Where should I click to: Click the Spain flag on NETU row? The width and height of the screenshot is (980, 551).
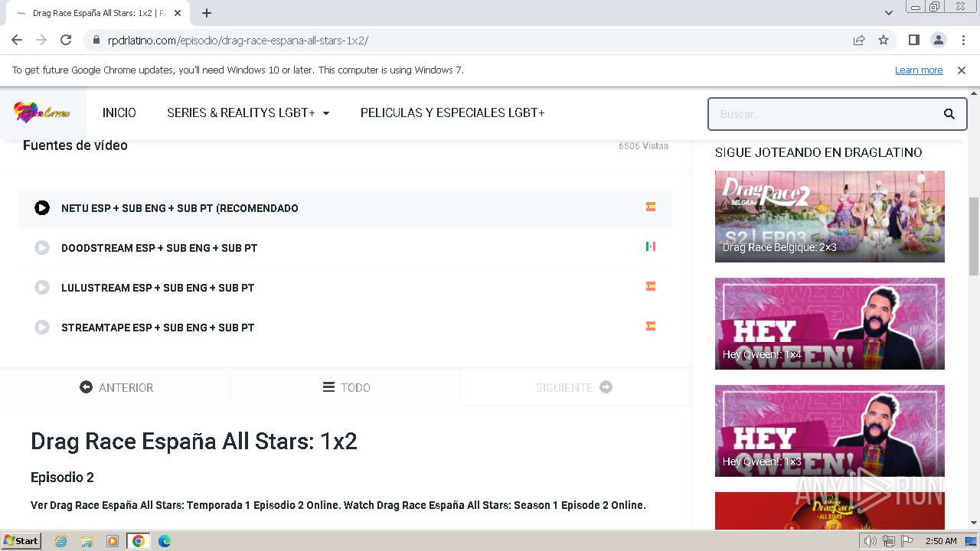coord(651,207)
